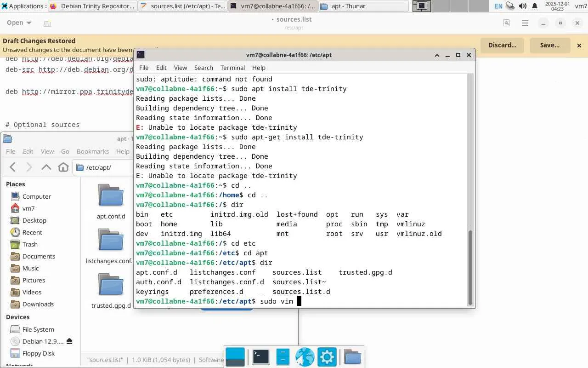
Task: Click the terminal vertical scrollbar
Action: point(470,267)
